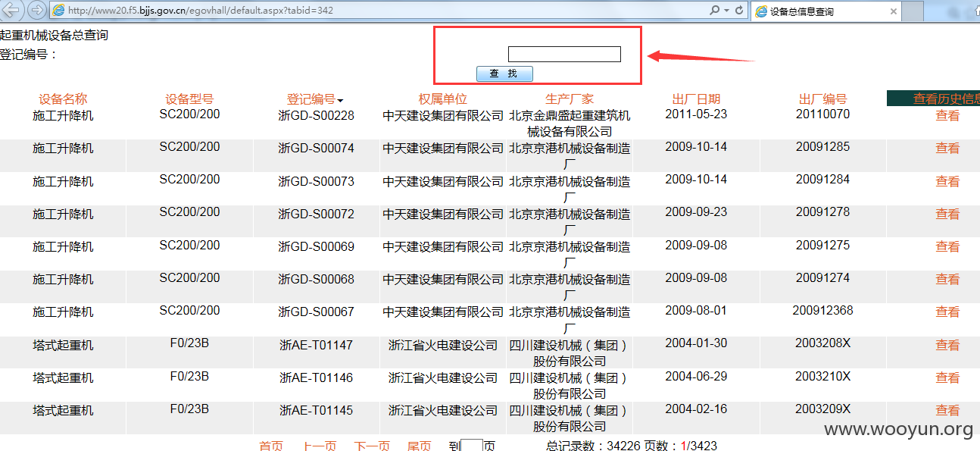
Task: Click the sort arrow beside 登记编号
Action: [x=340, y=101]
